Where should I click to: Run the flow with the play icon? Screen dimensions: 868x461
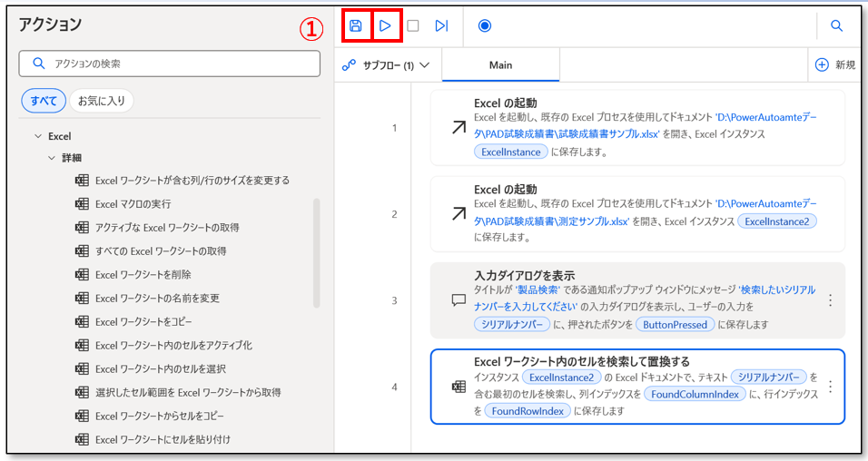(386, 26)
